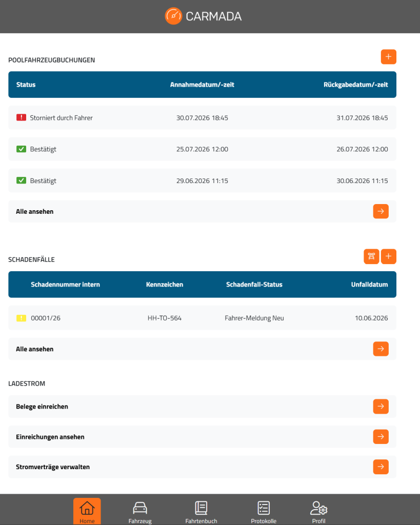Open the accident assistant icon beside Schadenfälle
Viewport: 420px width, 525px height.
371,256
